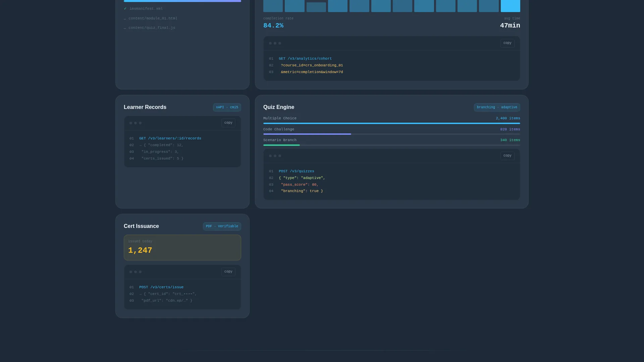Click the completion rate label
644x362 pixels.
tap(278, 18)
